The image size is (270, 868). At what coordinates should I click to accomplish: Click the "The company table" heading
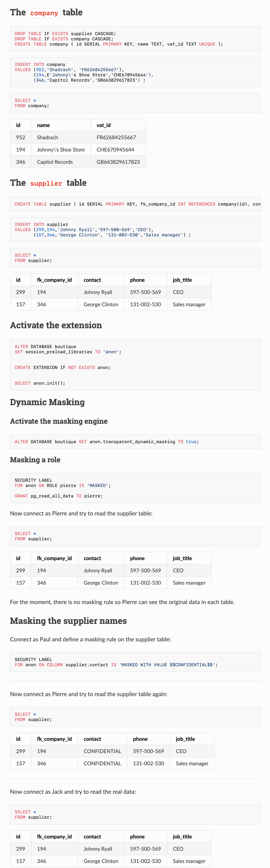coord(46,13)
